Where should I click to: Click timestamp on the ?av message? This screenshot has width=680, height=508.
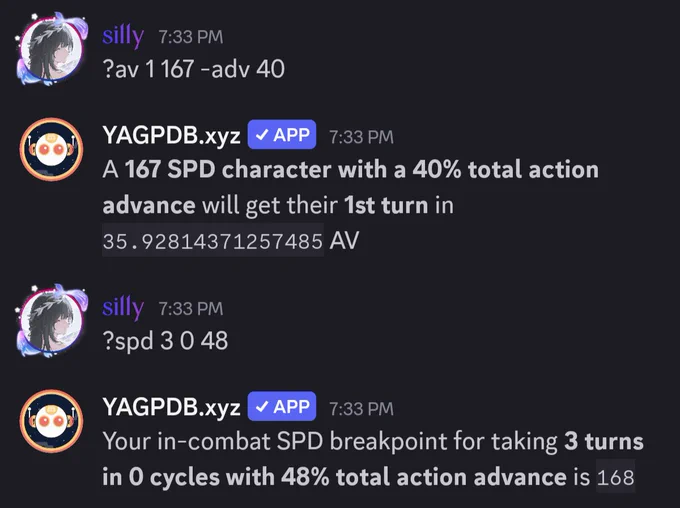pyautogui.click(x=191, y=37)
